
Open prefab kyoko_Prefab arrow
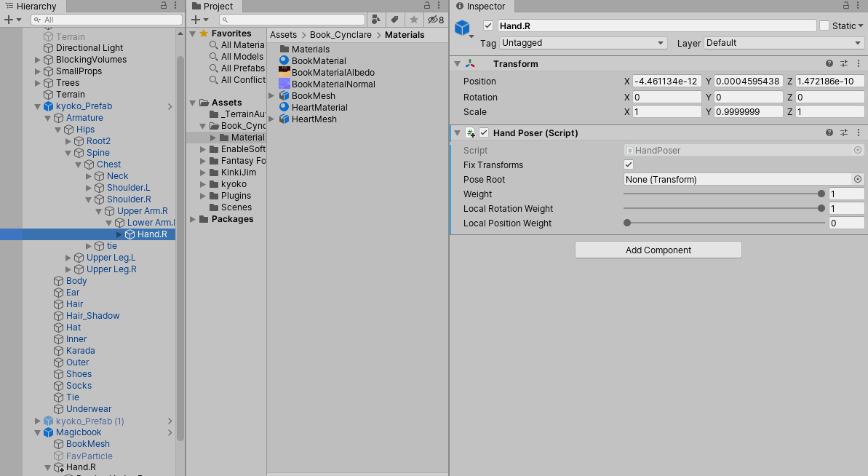170,106
